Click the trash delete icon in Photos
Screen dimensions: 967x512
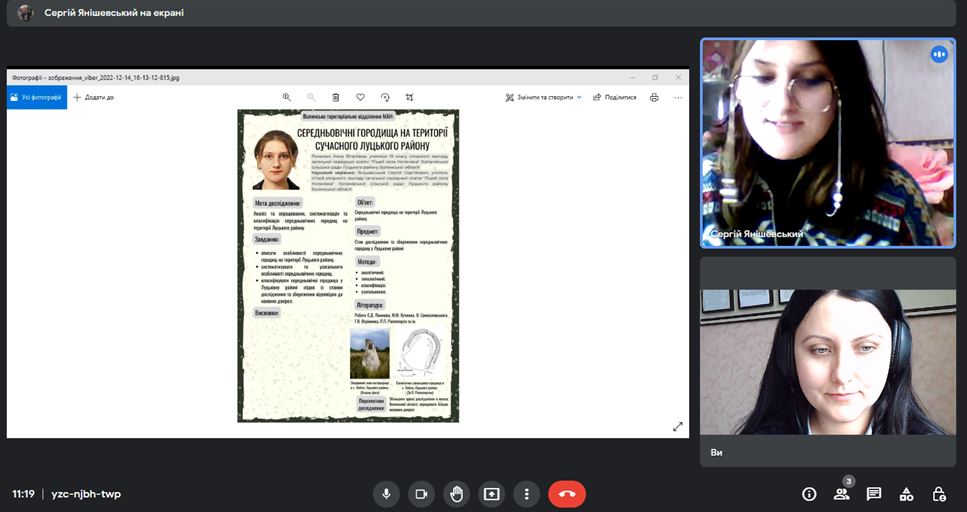click(x=336, y=97)
